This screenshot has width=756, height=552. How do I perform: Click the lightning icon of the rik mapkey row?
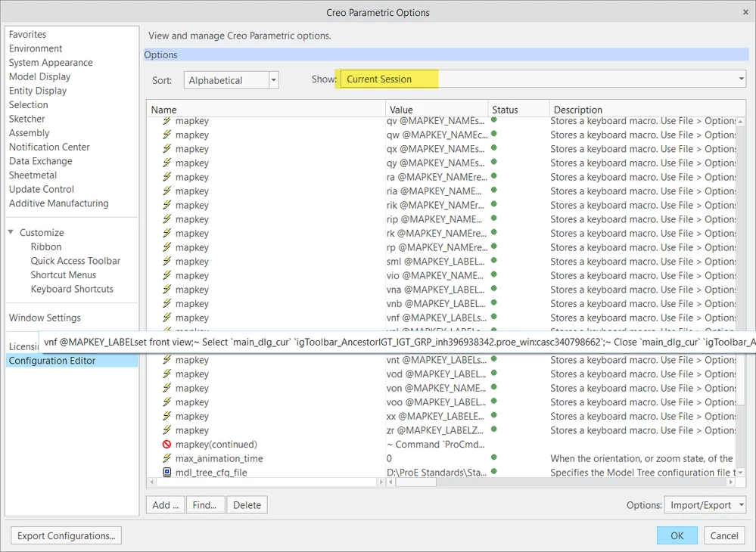point(166,205)
